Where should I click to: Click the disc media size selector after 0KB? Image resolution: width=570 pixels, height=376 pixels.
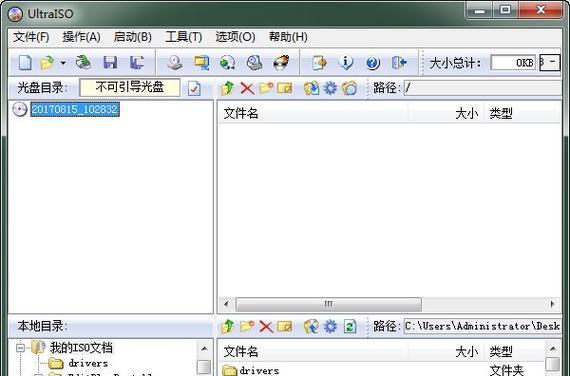tap(549, 63)
